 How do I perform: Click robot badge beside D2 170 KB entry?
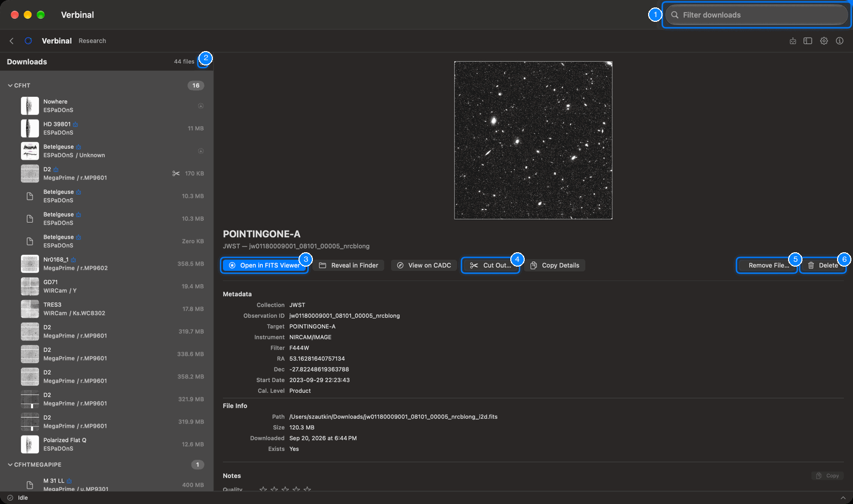pyautogui.click(x=56, y=170)
